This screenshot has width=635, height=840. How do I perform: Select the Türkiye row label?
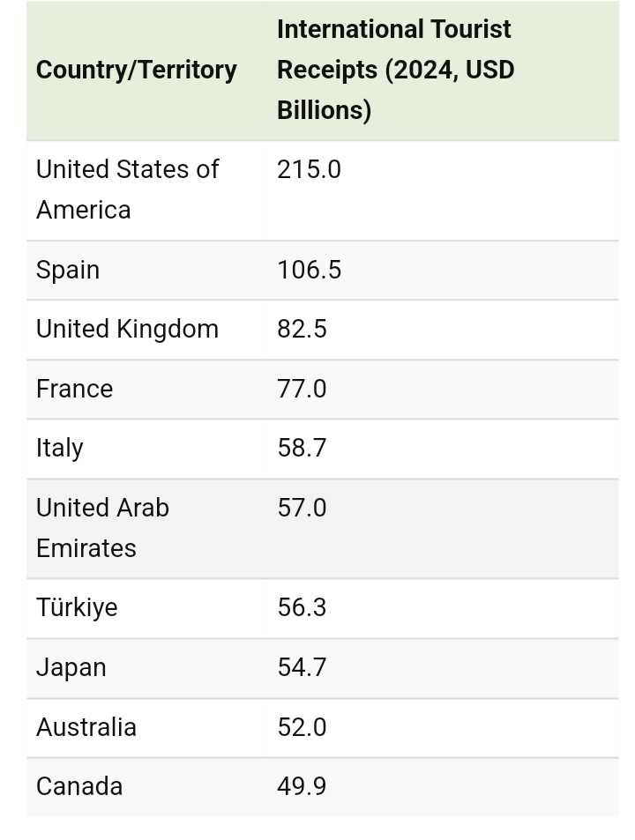pyautogui.click(x=77, y=607)
